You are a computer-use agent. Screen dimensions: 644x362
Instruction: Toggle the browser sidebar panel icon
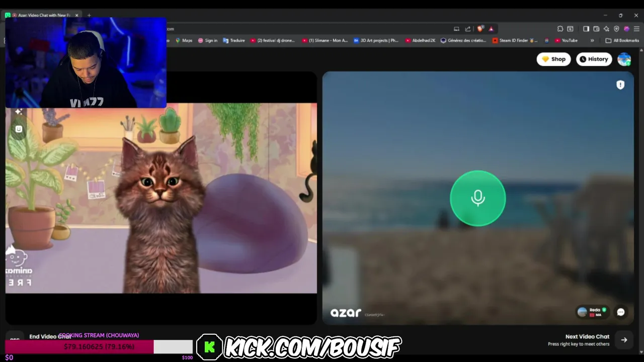[586, 29]
